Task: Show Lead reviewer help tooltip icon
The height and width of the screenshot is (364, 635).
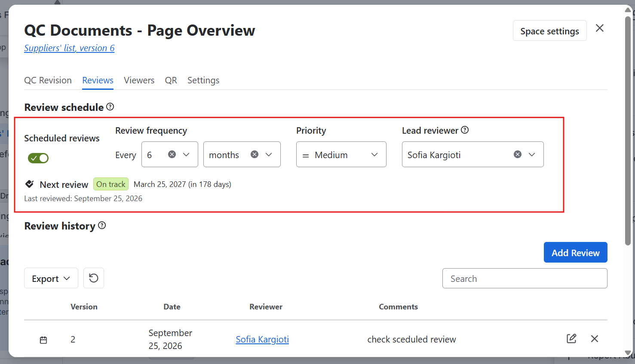Action: [465, 130]
